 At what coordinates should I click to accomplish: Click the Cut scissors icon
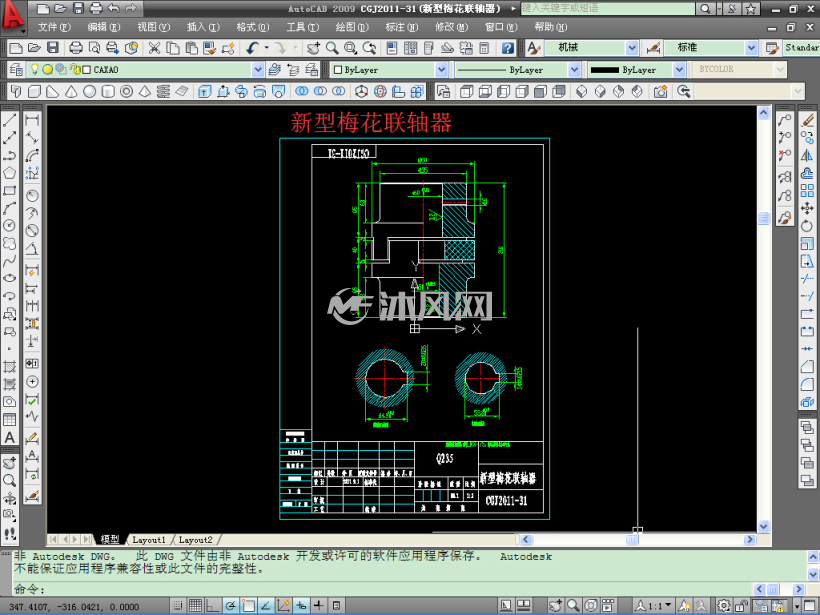coord(154,48)
